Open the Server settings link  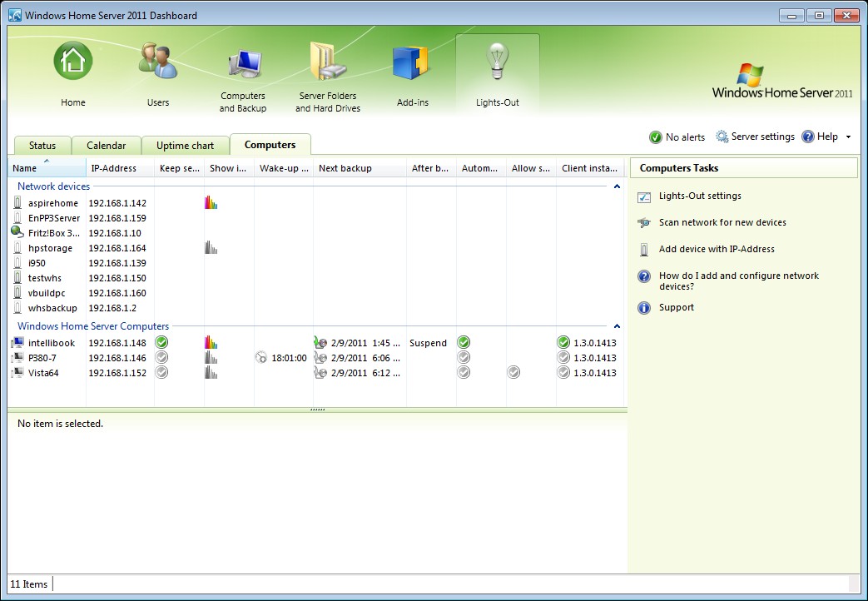[x=763, y=137]
